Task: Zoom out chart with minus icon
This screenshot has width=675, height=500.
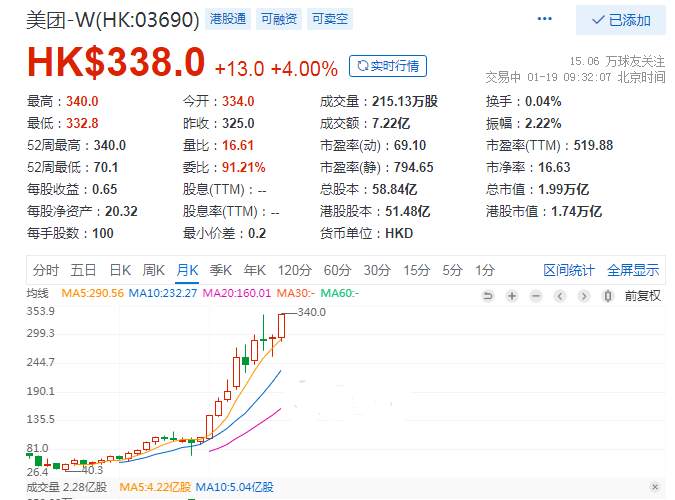Action: pyautogui.click(x=536, y=296)
